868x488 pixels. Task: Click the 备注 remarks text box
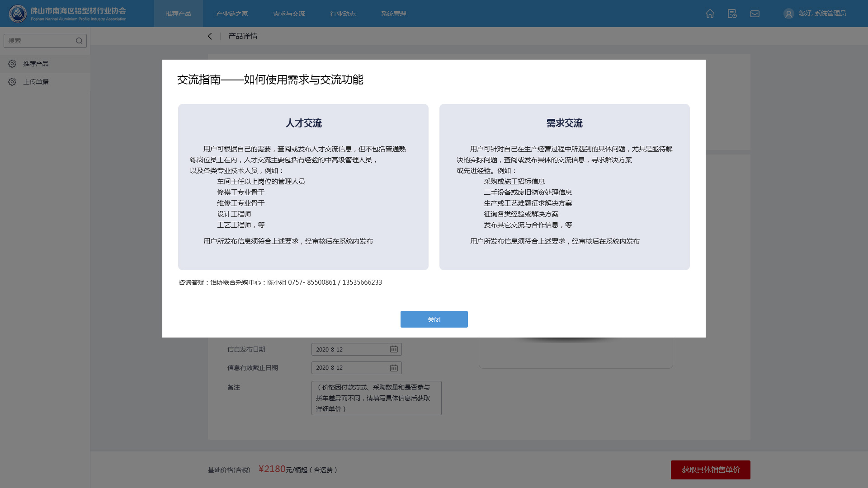click(376, 398)
